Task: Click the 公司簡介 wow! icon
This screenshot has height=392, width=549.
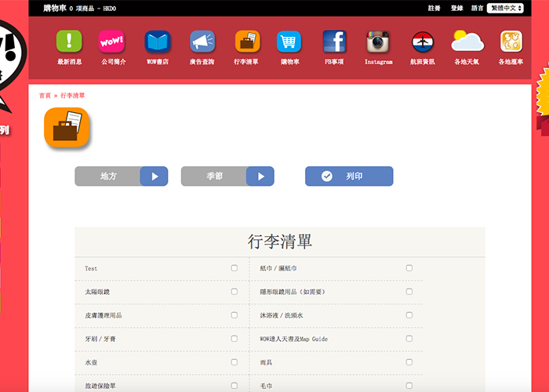Action: click(x=111, y=42)
